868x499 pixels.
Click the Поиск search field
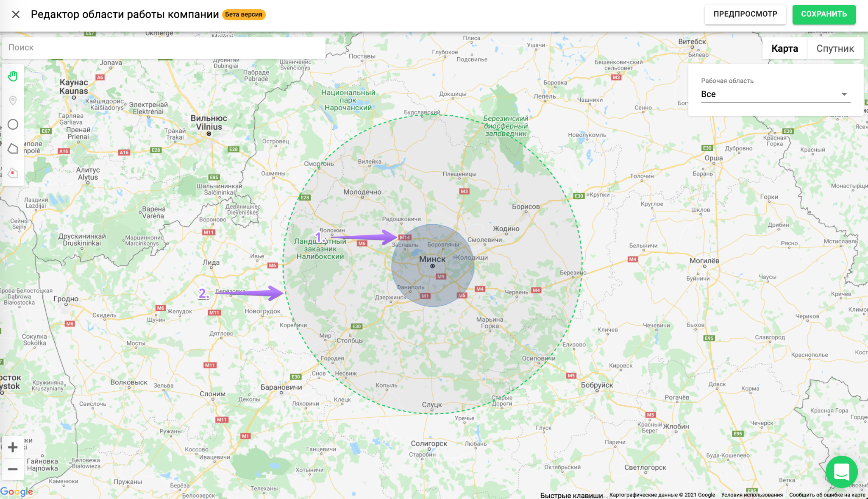click(x=164, y=47)
